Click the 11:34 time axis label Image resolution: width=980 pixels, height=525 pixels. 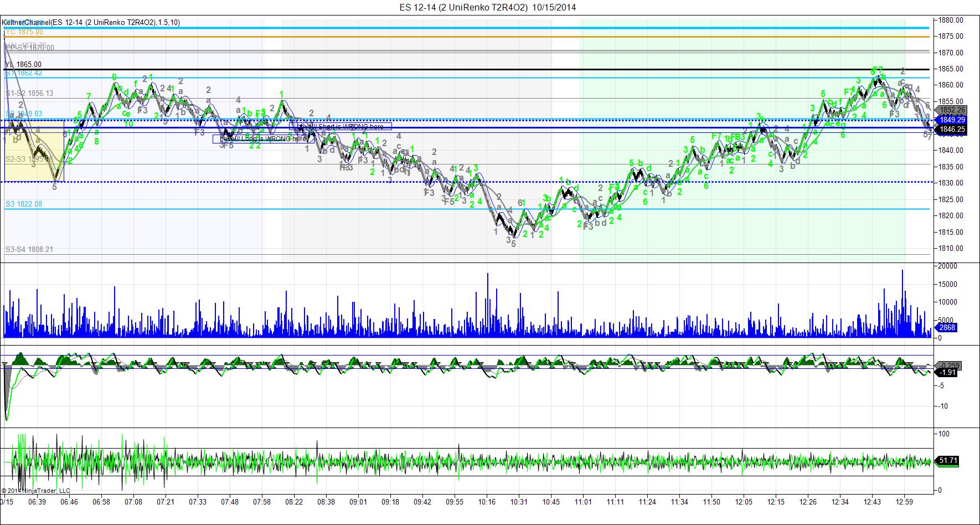679,502
